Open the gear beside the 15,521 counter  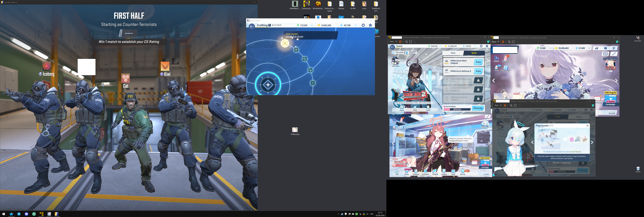(481, 46)
